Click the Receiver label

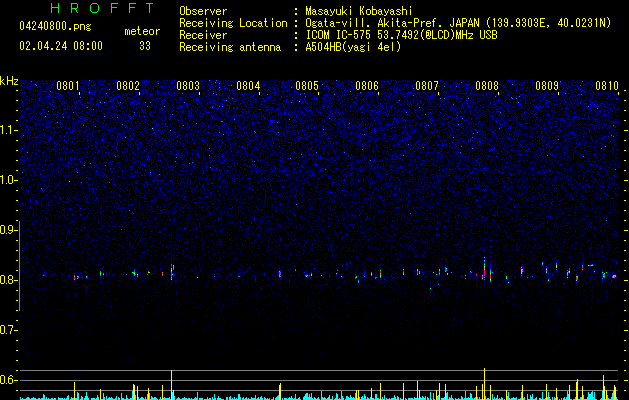[203, 35]
